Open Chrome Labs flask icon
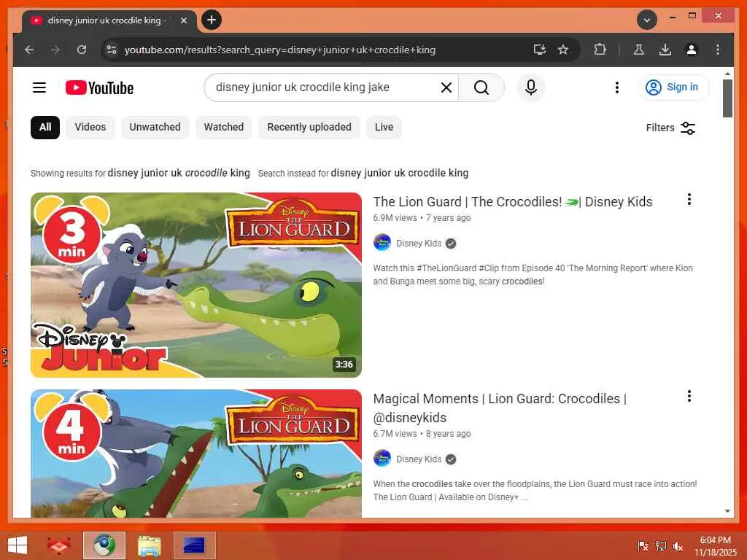The image size is (747, 560). click(x=639, y=50)
